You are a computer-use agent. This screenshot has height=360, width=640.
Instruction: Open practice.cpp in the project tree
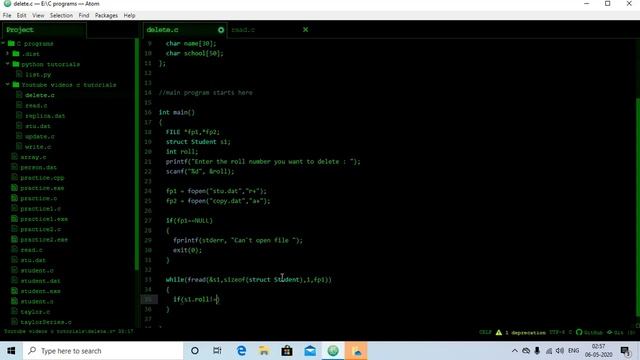[x=42, y=178]
